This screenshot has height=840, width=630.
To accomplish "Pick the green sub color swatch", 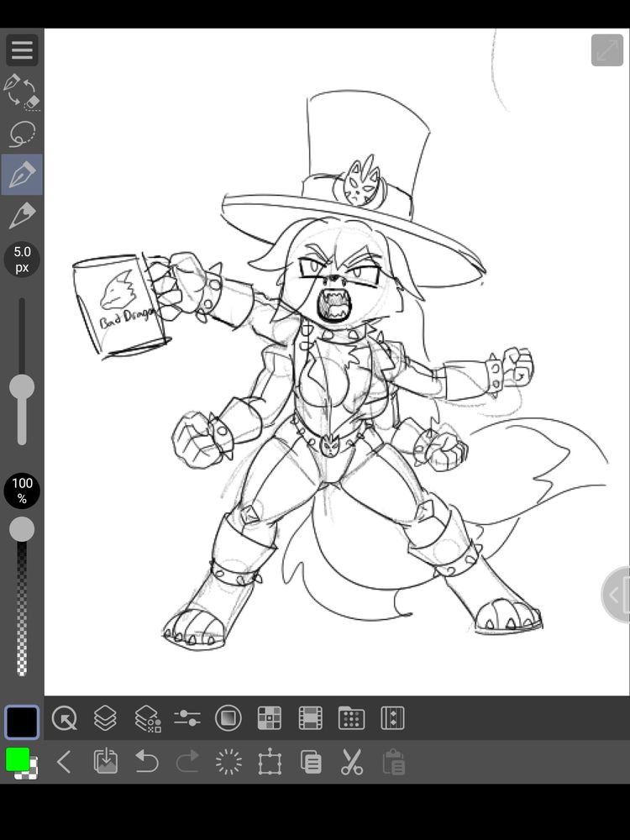I will (17, 759).
